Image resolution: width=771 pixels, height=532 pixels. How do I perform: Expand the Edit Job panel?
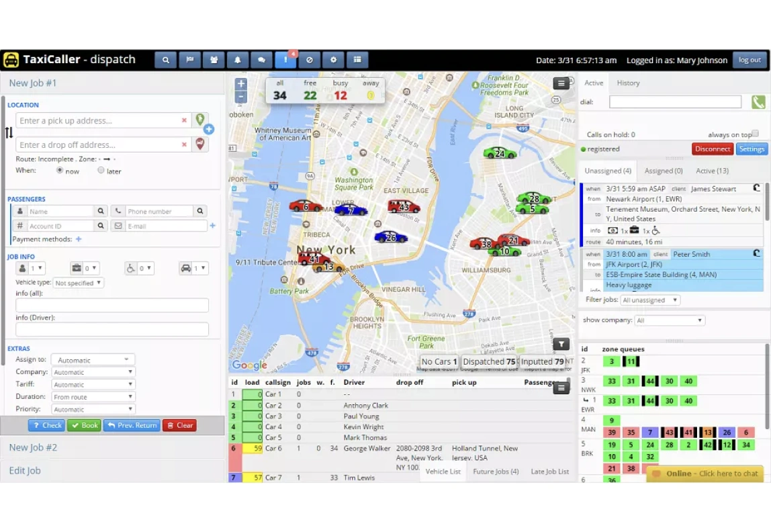[112, 471]
